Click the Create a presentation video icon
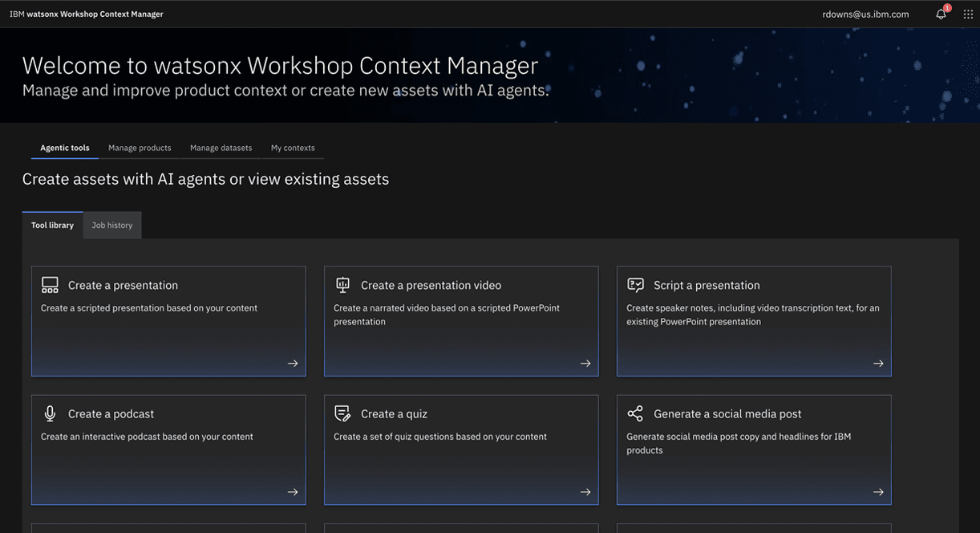This screenshot has width=980, height=533. point(342,285)
